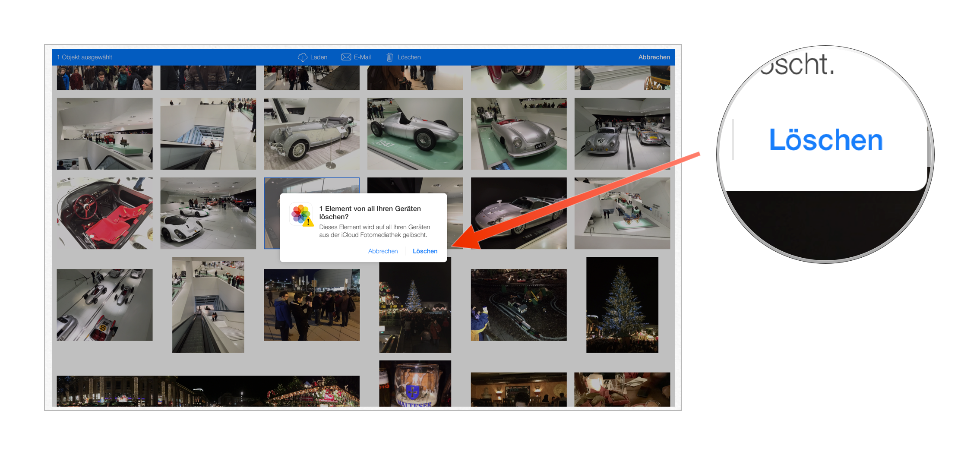980x455 pixels.
Task: Select the red car interior photo
Action: (x=104, y=213)
